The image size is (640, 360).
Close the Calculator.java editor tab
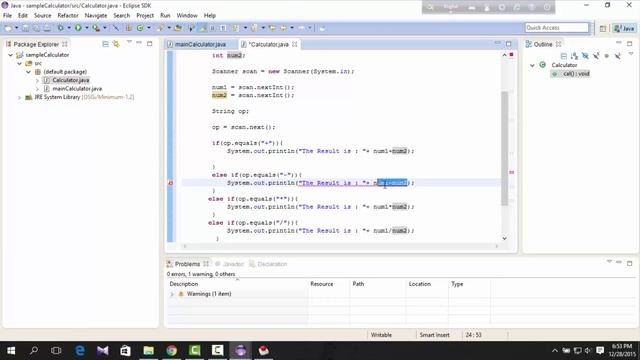295,44
